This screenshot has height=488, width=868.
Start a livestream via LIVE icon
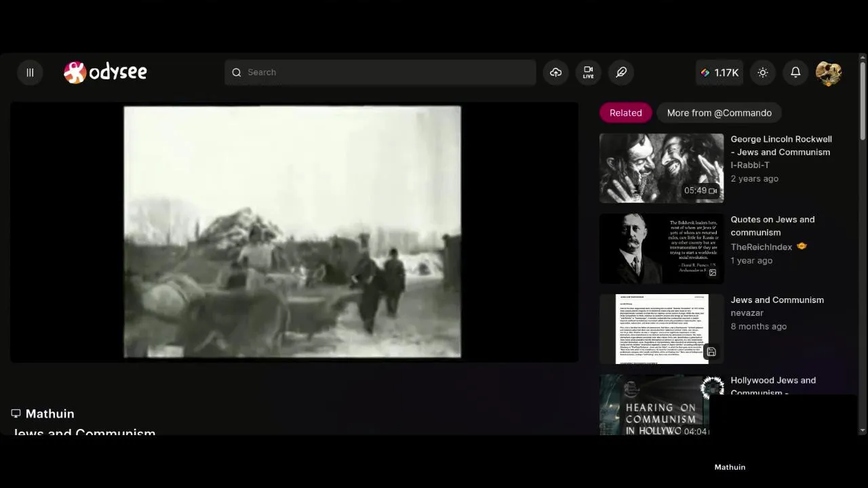pyautogui.click(x=588, y=73)
